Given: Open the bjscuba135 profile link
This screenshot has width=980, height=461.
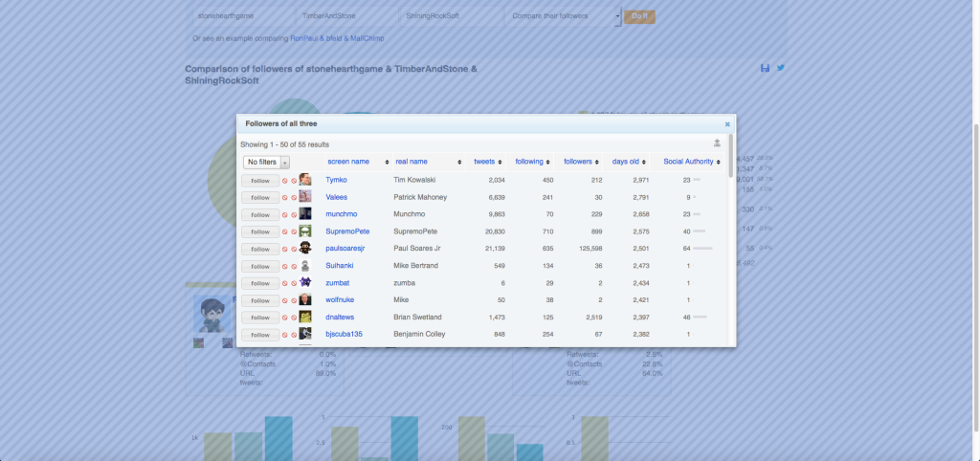Looking at the screenshot, I should click(x=344, y=334).
